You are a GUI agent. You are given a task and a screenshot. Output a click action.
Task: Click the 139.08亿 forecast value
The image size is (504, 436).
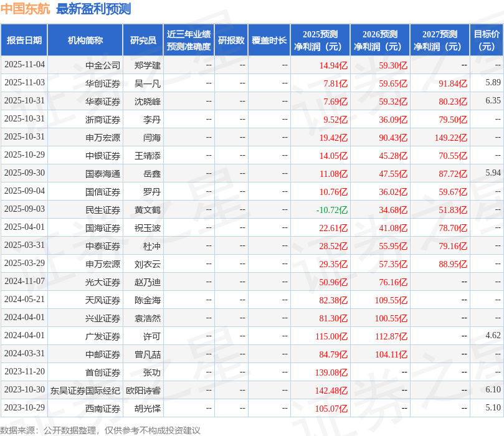click(331, 372)
